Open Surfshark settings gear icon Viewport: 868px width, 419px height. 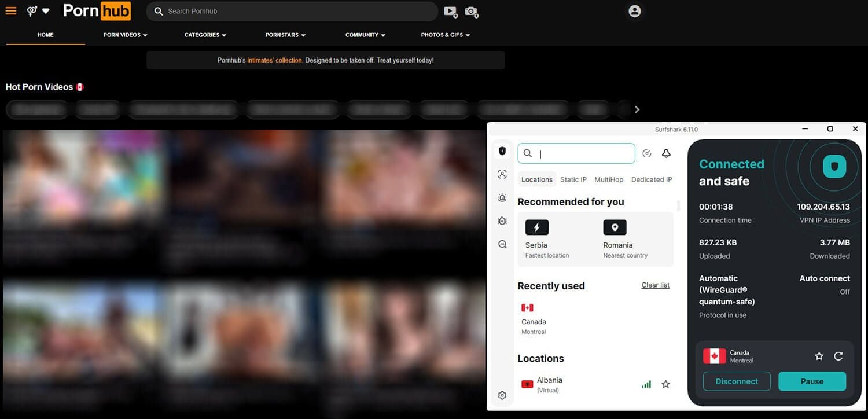(x=502, y=395)
